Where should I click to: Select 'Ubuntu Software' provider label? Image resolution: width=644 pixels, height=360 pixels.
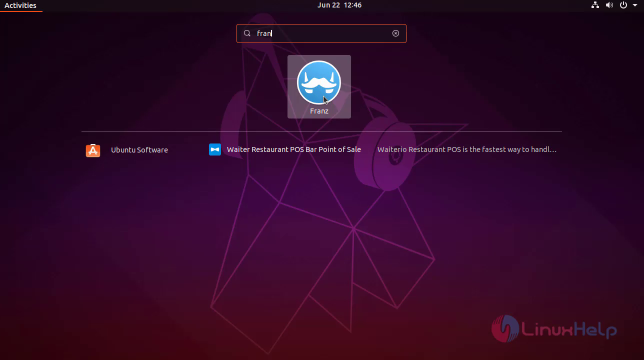point(139,150)
